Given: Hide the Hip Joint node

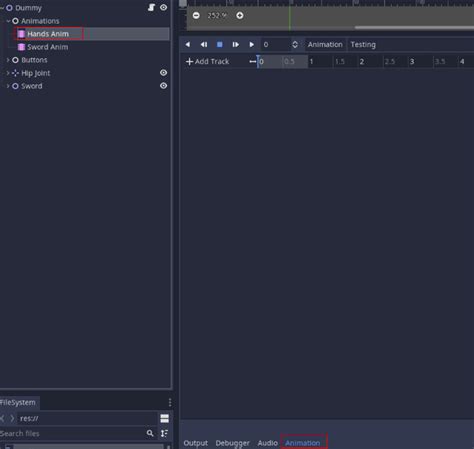Looking at the screenshot, I should (x=163, y=73).
